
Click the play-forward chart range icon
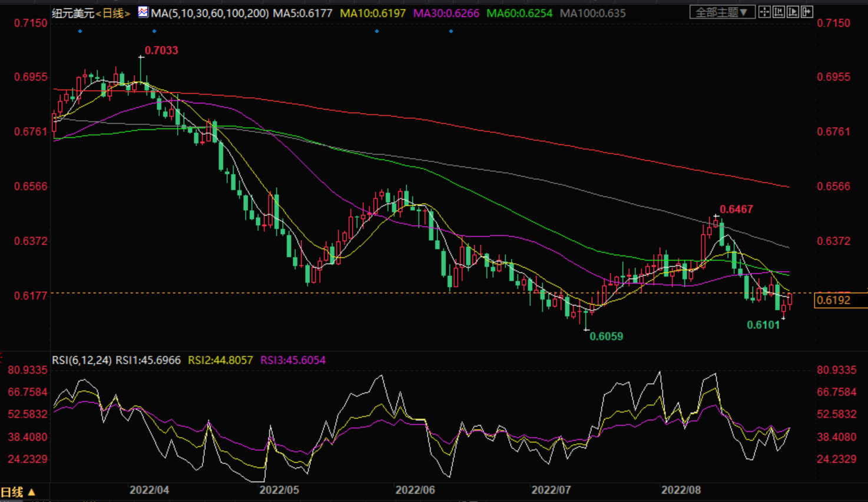pos(793,12)
